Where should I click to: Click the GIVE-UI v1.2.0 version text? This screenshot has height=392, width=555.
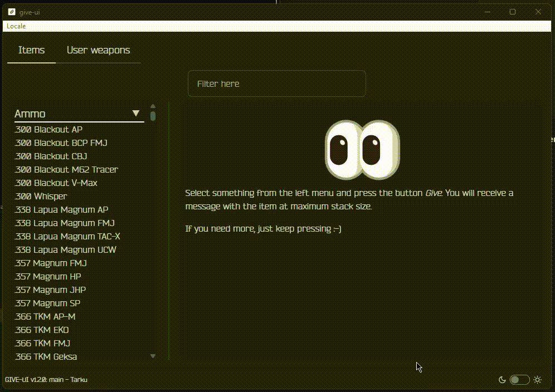[46, 380]
